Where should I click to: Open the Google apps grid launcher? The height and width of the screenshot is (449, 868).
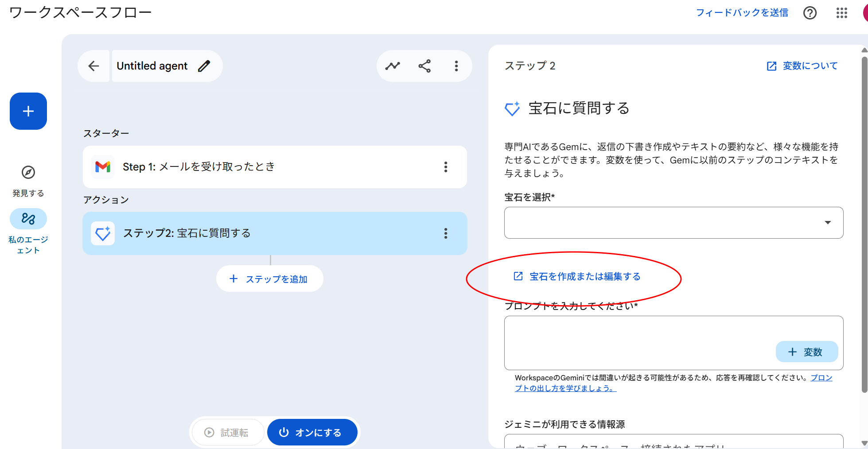pos(841,13)
